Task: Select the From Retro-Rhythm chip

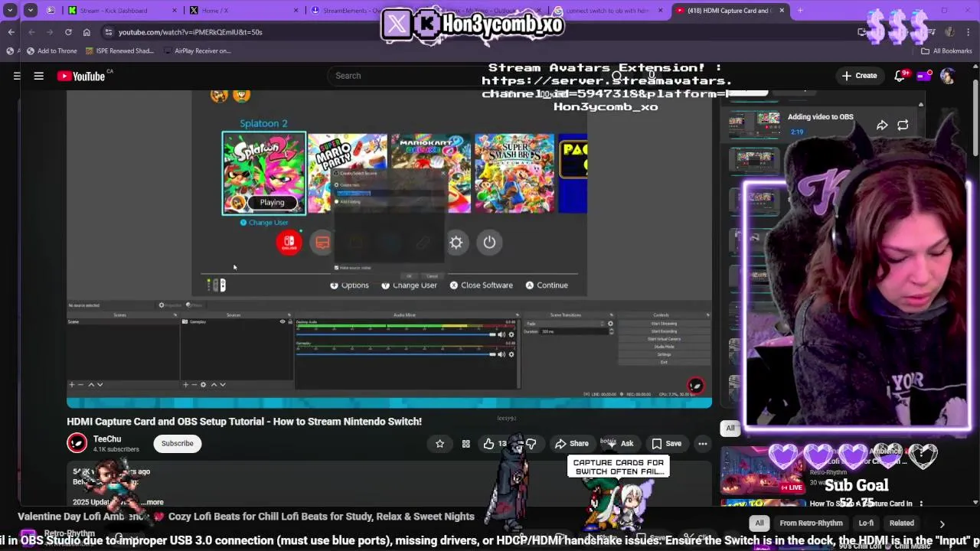Action: pyautogui.click(x=811, y=523)
